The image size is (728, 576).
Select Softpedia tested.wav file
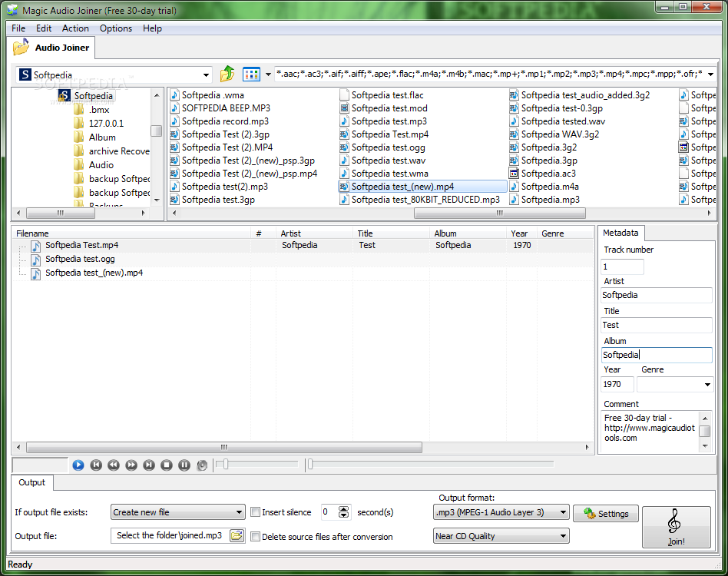[558, 121]
